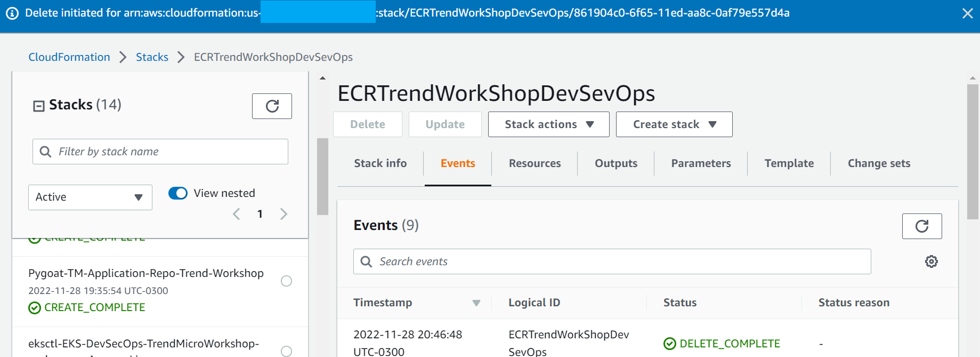Image resolution: width=980 pixels, height=357 pixels.
Task: Select the eksctl-EKS-DevSecOps stack radio button
Action: [x=286, y=351]
